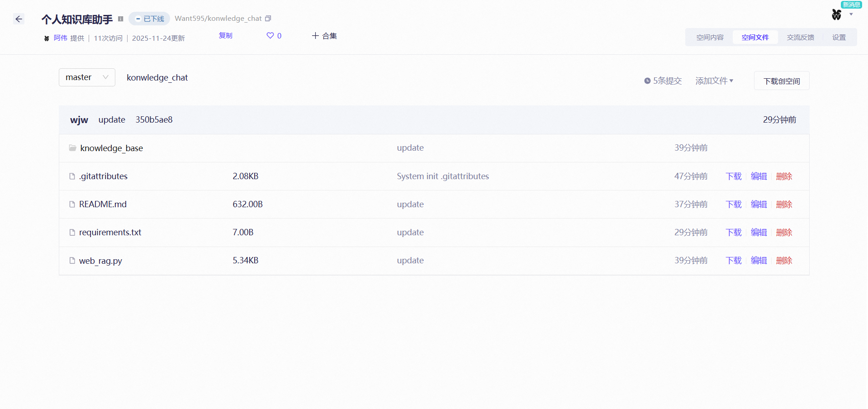Switch to the 交流反馈 tab
868x409 pixels.
click(x=800, y=38)
